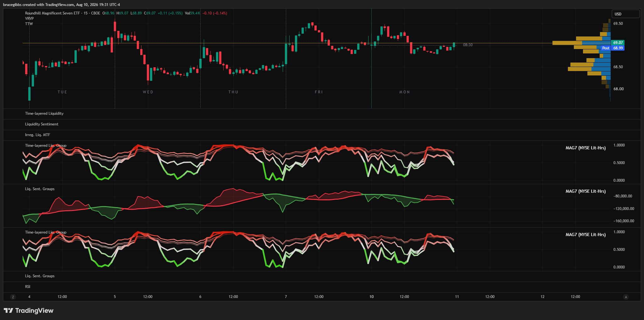Click the Z timezone icon on time axis

pos(13,297)
